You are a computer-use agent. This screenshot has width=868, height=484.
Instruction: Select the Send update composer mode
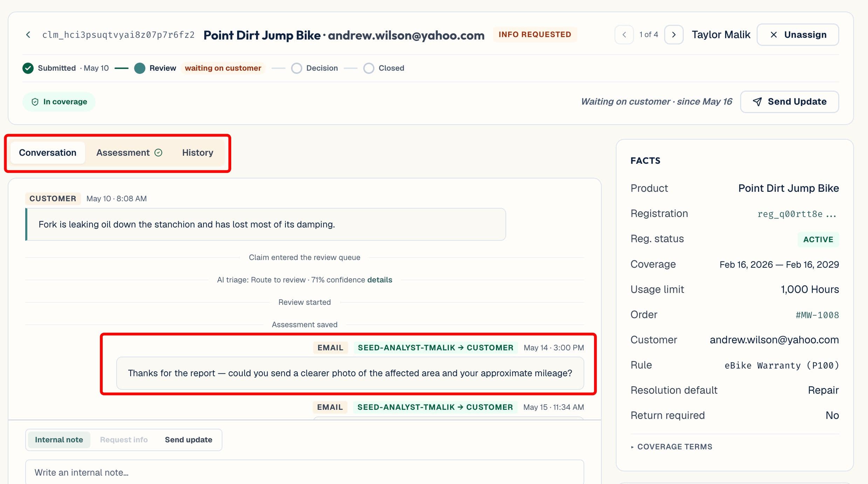188,440
